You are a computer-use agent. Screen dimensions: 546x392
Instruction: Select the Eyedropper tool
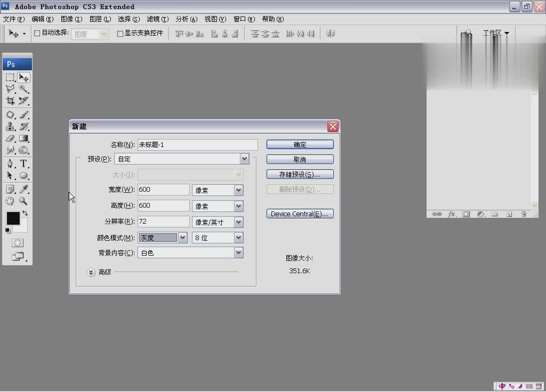(x=23, y=189)
